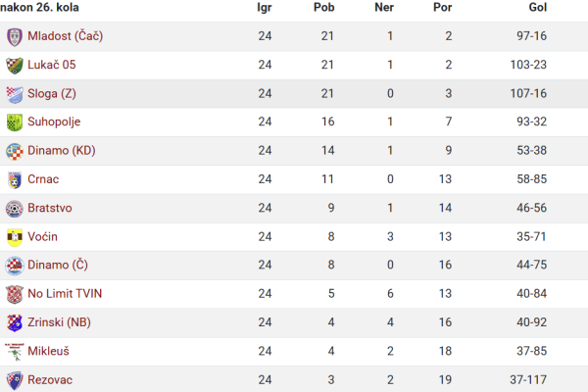The image size is (588, 392).
Task: Click the Voćin yellow crest icon
Action: (x=15, y=237)
